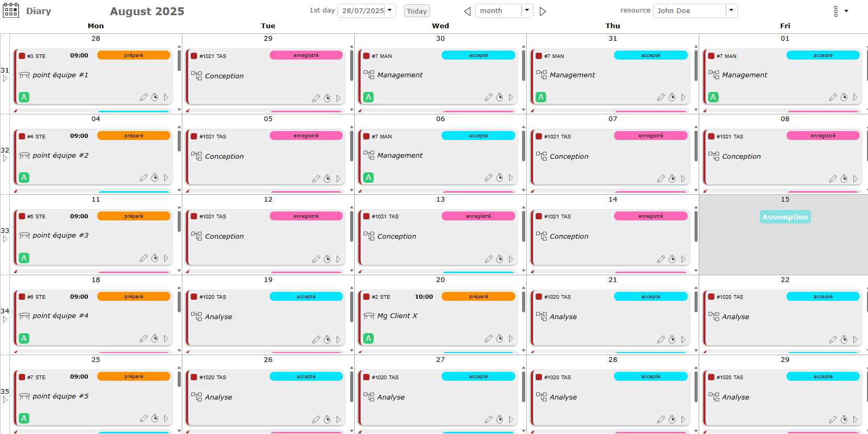This screenshot has height=434, width=868.
Task: Open the three-dot overflow menu
Action: pos(836,10)
